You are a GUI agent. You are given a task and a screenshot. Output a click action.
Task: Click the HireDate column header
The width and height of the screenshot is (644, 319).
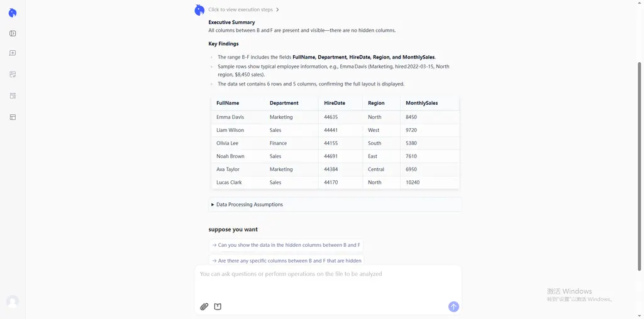coord(335,103)
